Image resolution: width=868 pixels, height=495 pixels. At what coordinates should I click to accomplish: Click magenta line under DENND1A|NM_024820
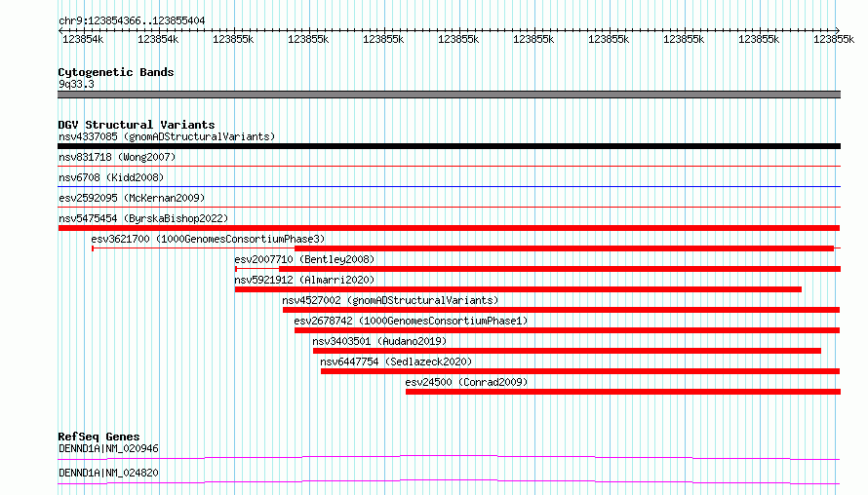coord(449,481)
